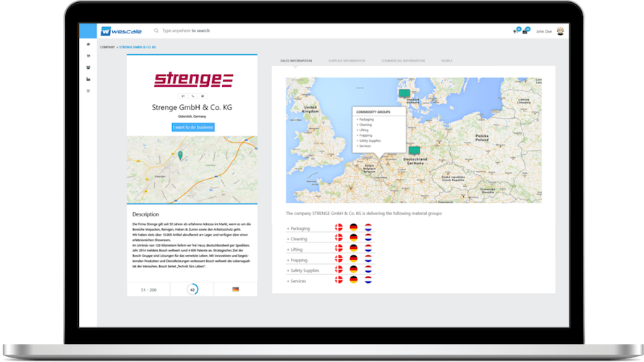Click John Doe user name
The width and height of the screenshot is (644, 362).
tap(544, 32)
